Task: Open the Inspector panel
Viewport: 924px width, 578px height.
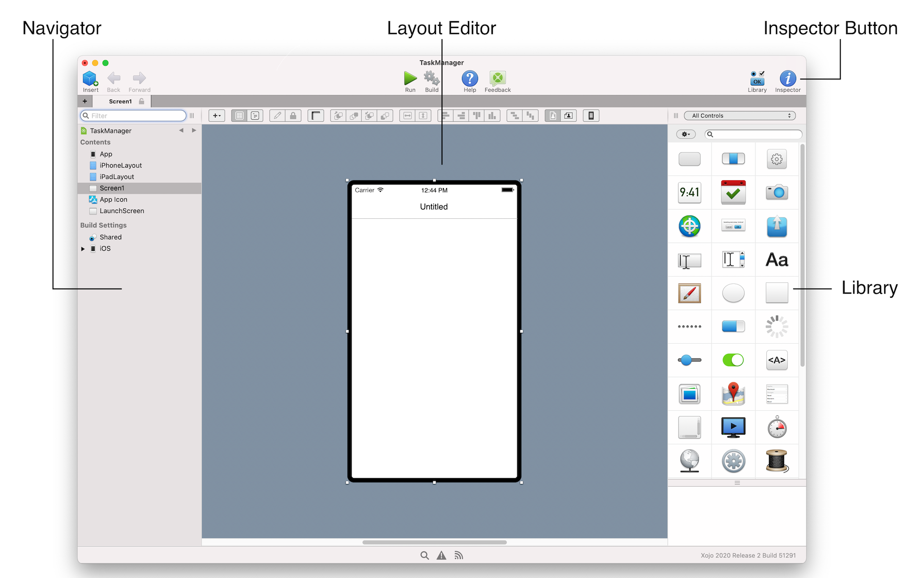Action: click(x=787, y=79)
